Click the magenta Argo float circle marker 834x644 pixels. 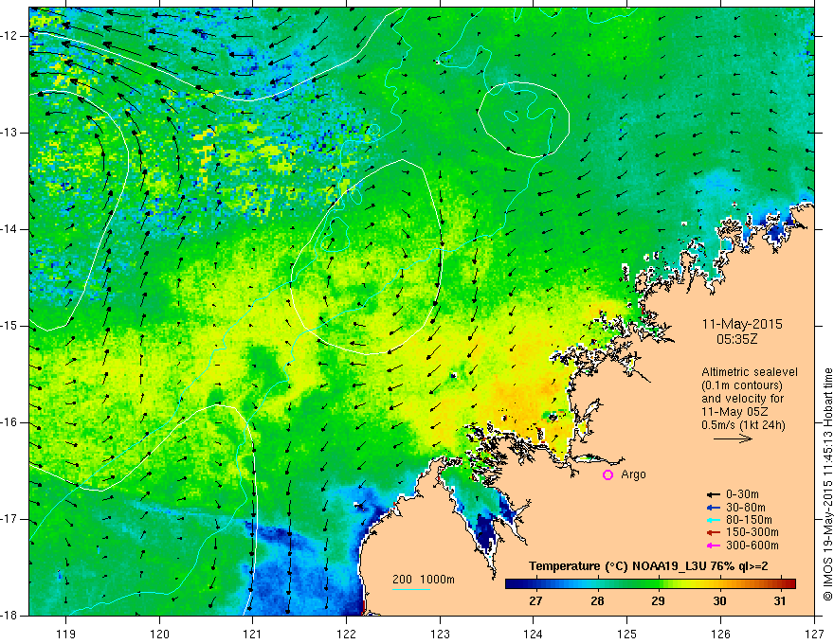pos(607,475)
